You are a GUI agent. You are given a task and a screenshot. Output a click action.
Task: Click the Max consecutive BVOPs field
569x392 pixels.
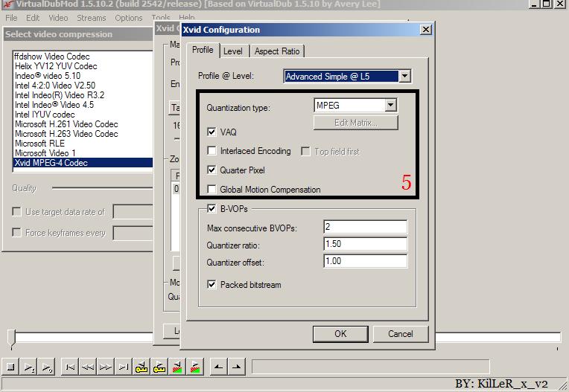point(366,227)
